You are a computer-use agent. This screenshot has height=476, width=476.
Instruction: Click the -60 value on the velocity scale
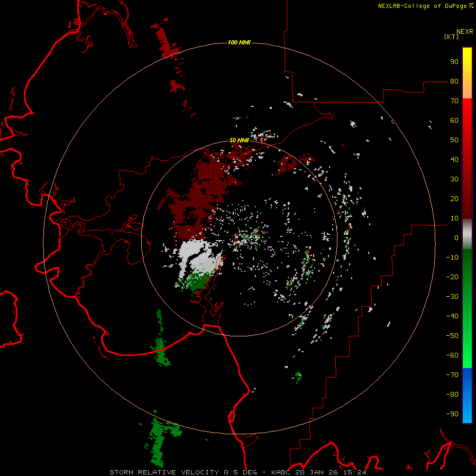point(452,355)
